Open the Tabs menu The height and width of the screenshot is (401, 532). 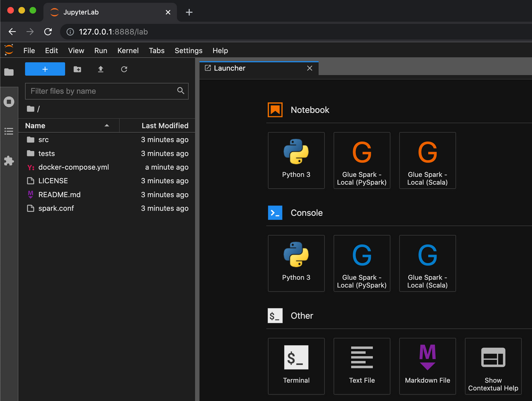[x=156, y=51]
